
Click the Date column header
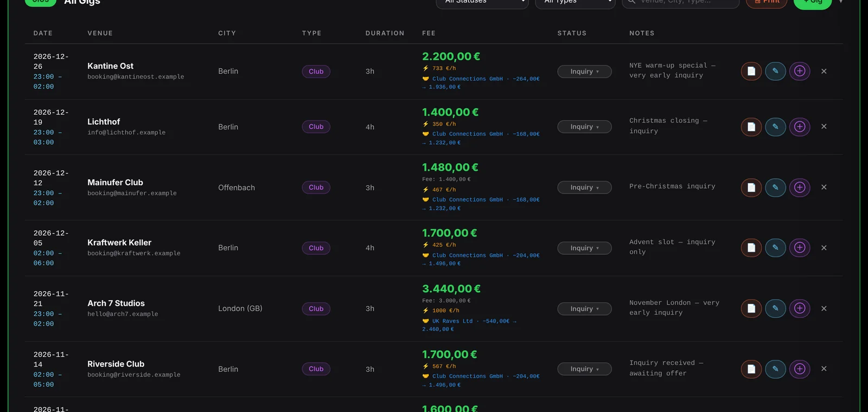tap(43, 33)
